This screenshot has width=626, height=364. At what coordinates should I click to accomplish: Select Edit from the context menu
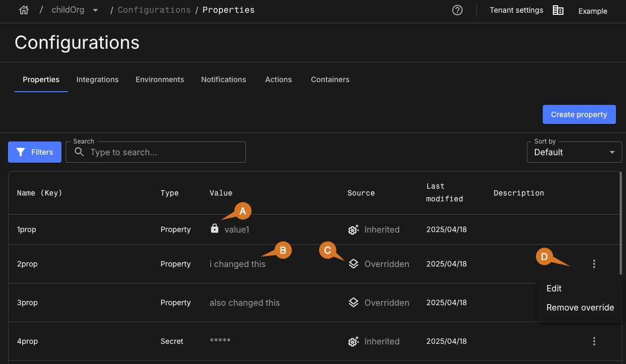[x=554, y=288]
